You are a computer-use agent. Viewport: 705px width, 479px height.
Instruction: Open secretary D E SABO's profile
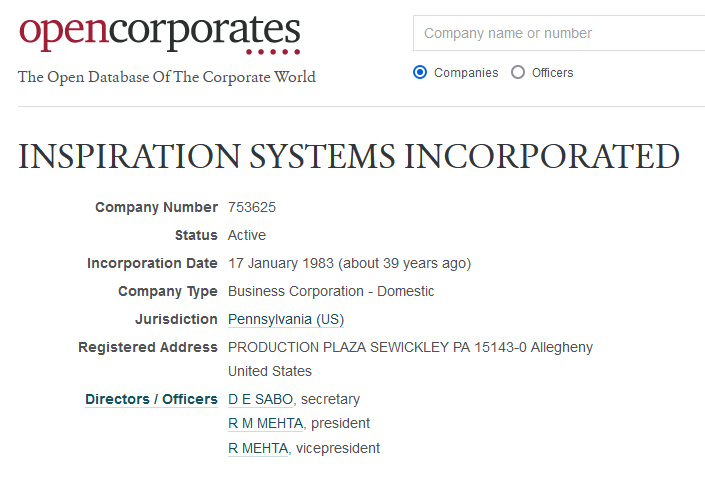(x=260, y=399)
